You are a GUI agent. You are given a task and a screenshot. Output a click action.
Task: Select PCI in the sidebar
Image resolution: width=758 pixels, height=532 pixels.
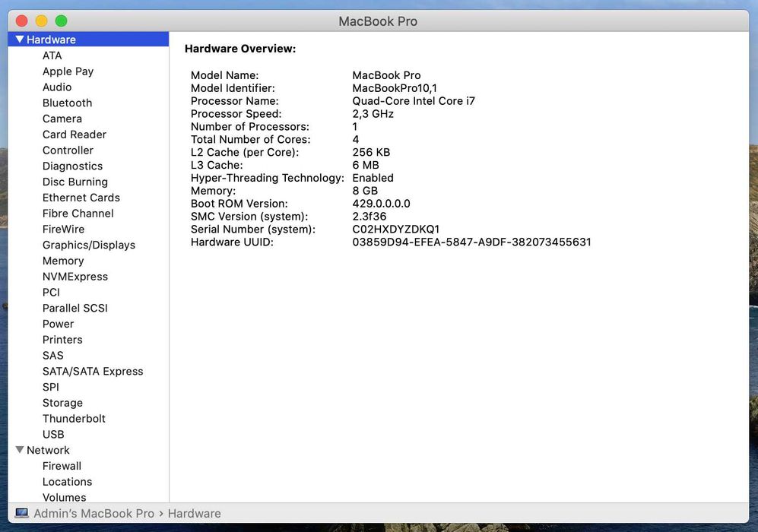click(x=51, y=293)
